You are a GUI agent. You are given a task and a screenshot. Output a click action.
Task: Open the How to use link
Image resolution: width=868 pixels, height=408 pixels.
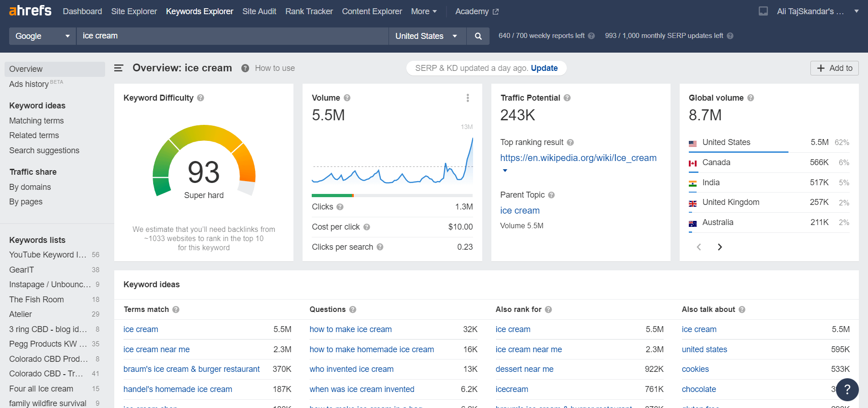275,68
